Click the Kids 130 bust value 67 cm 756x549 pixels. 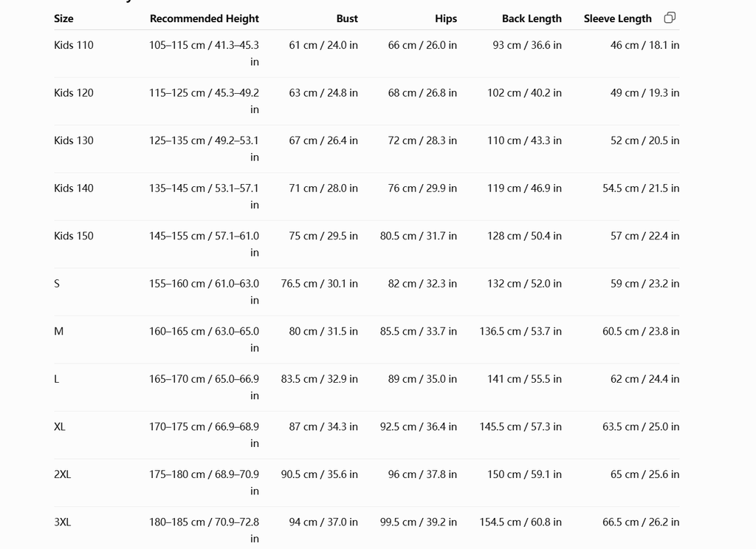(323, 141)
